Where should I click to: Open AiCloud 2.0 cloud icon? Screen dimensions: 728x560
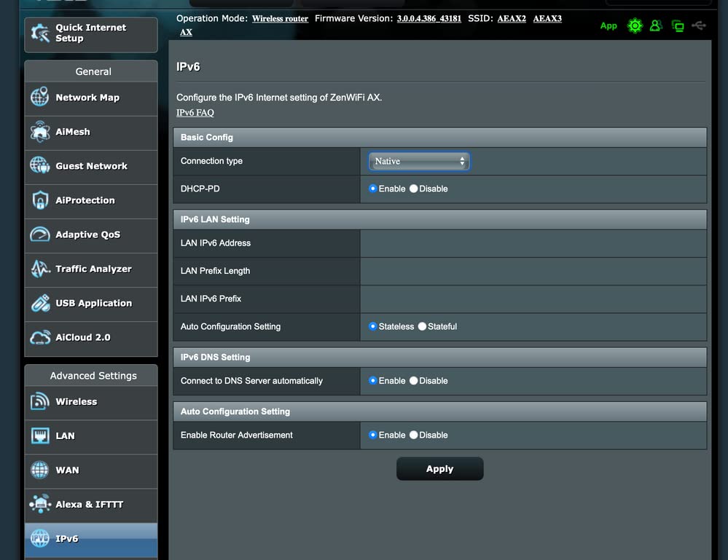40,337
